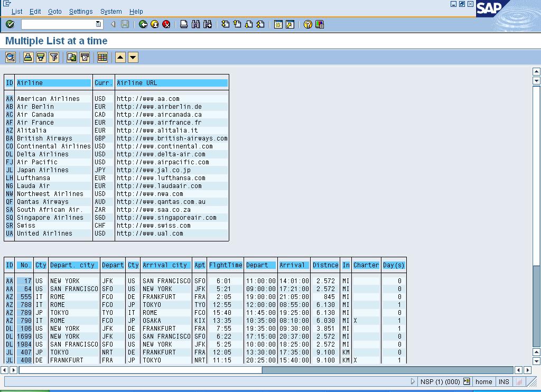541x392 pixels.
Task: Click the black down-triangle application toolbar button
Action: (133, 57)
